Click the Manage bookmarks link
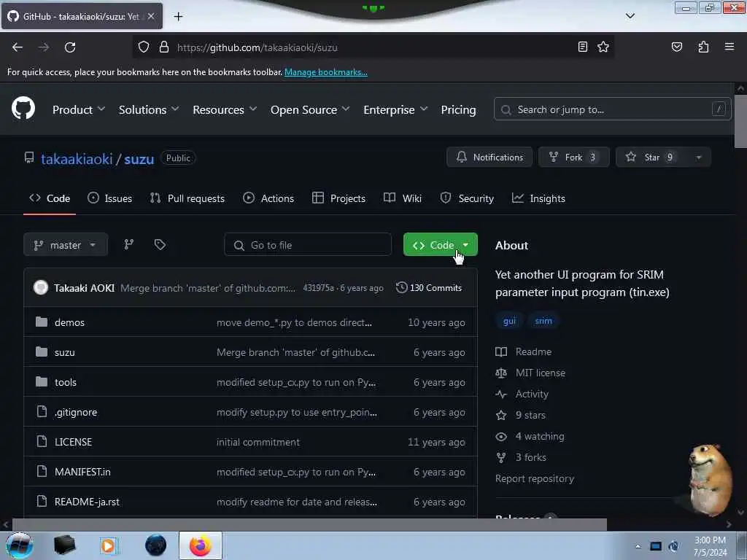This screenshot has width=747, height=560. coord(326,72)
